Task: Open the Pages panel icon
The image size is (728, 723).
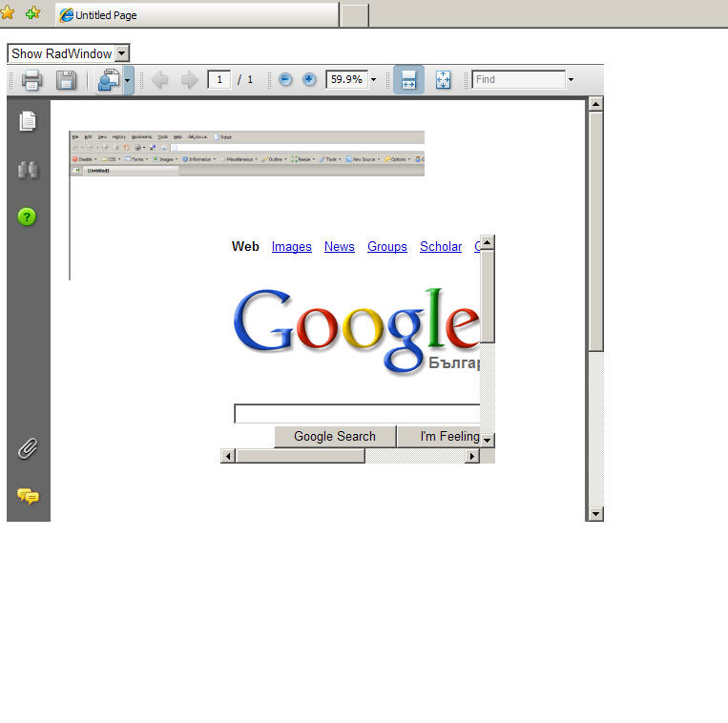Action: point(28,121)
